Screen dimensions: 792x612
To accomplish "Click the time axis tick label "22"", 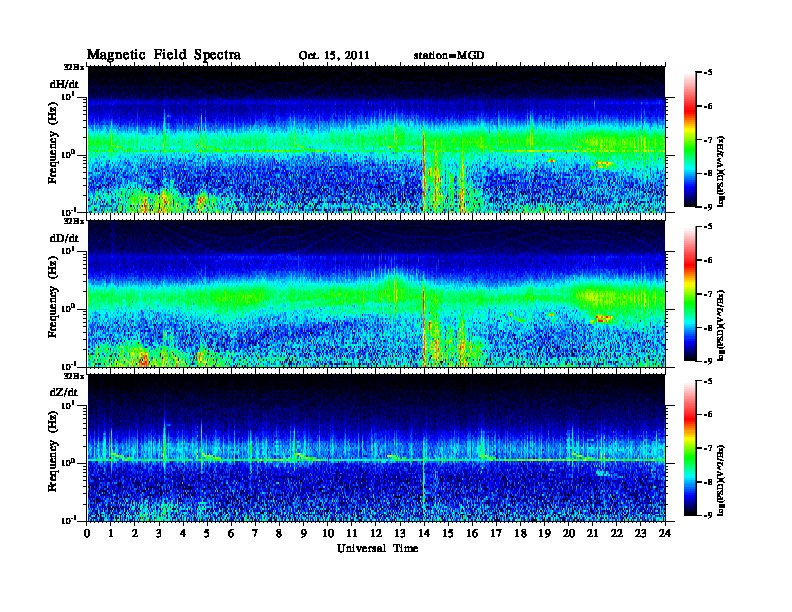I will (x=617, y=534).
